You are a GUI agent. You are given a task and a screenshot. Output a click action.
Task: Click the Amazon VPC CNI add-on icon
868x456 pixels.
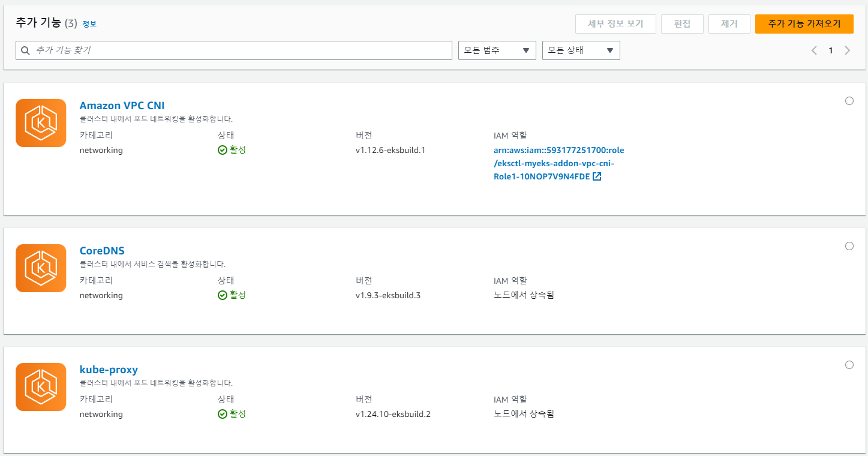tap(41, 123)
